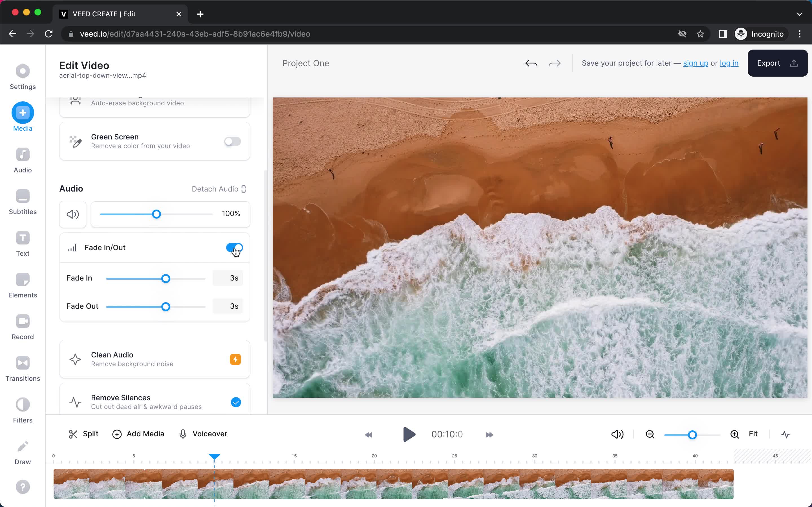The height and width of the screenshot is (507, 812).
Task: Disable the Fade In/Out toggle
Action: pyautogui.click(x=234, y=248)
